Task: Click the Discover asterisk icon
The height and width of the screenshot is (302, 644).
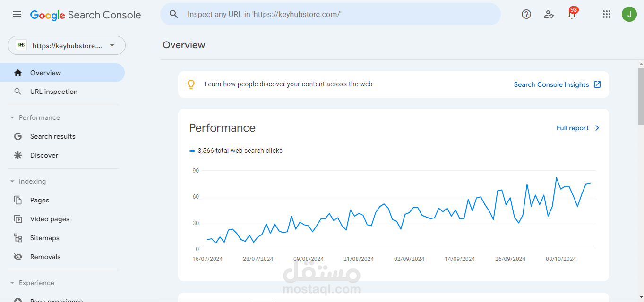Action: click(x=18, y=155)
